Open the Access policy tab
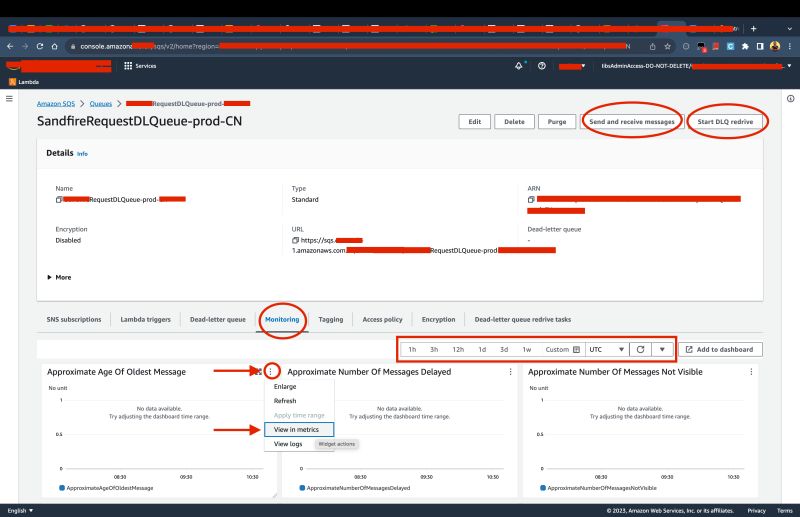The image size is (800, 517). point(382,319)
